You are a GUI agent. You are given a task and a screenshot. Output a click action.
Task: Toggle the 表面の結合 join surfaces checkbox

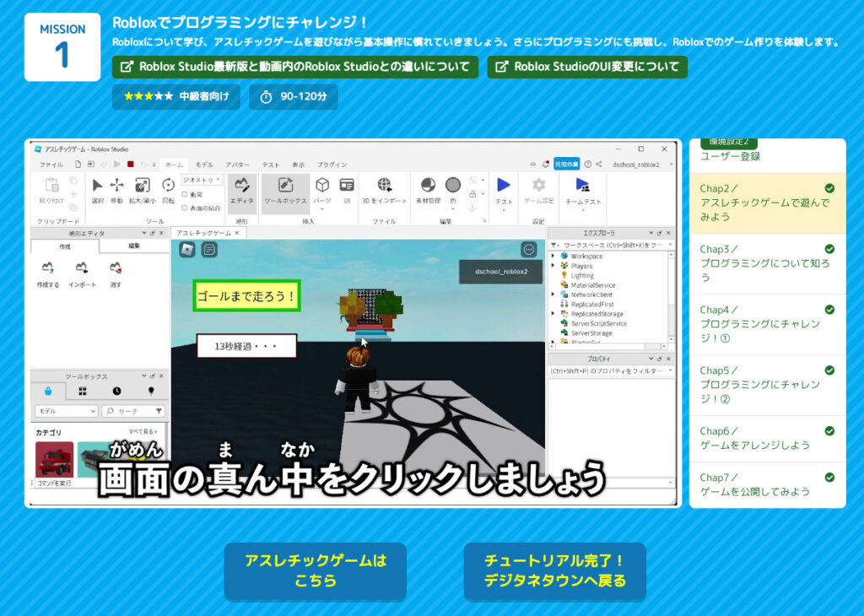[185, 208]
